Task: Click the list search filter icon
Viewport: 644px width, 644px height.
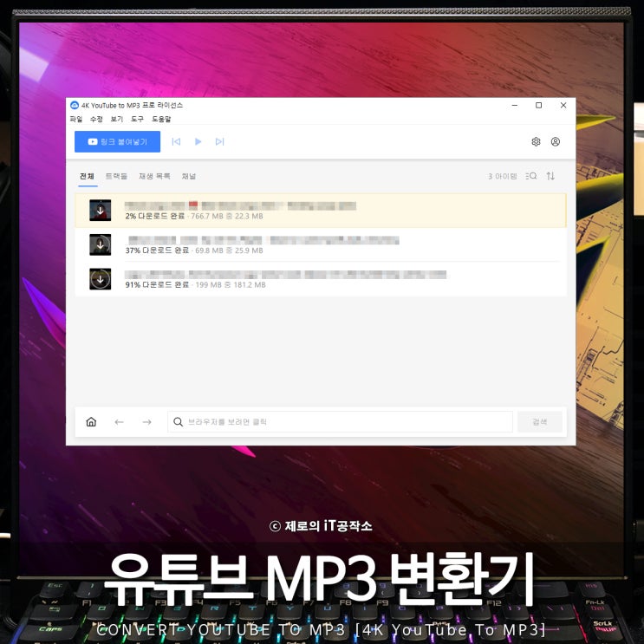Action: 531,176
